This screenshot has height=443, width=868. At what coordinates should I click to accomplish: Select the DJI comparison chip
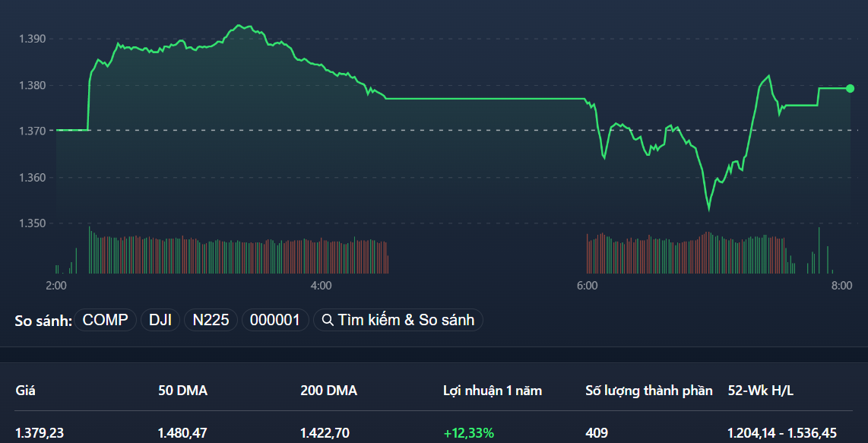point(160,320)
